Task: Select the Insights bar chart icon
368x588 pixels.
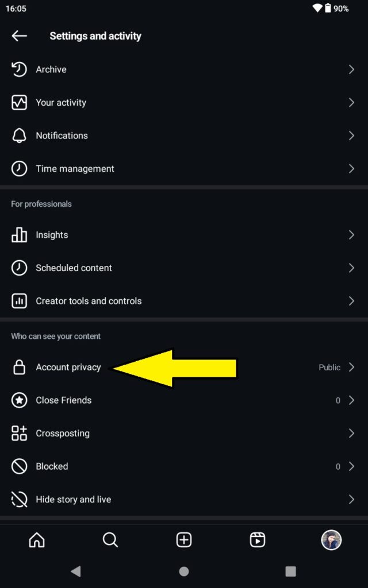Action: coord(19,235)
